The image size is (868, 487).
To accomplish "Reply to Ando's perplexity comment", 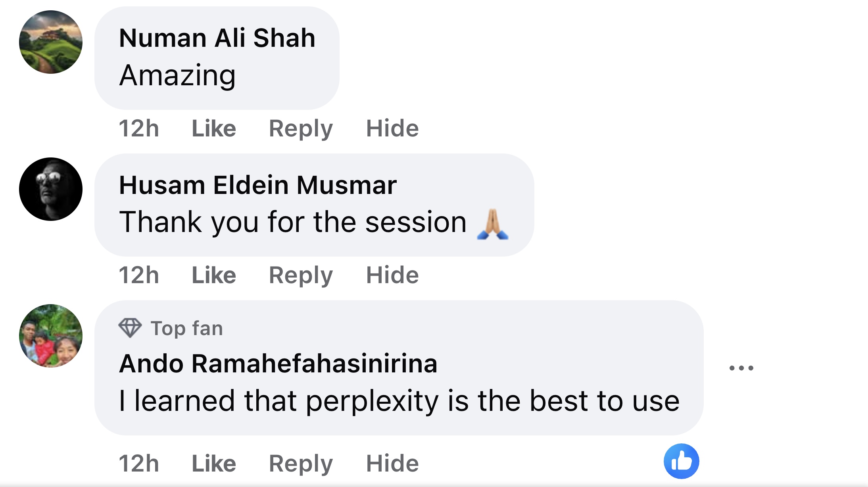I will 301,463.
